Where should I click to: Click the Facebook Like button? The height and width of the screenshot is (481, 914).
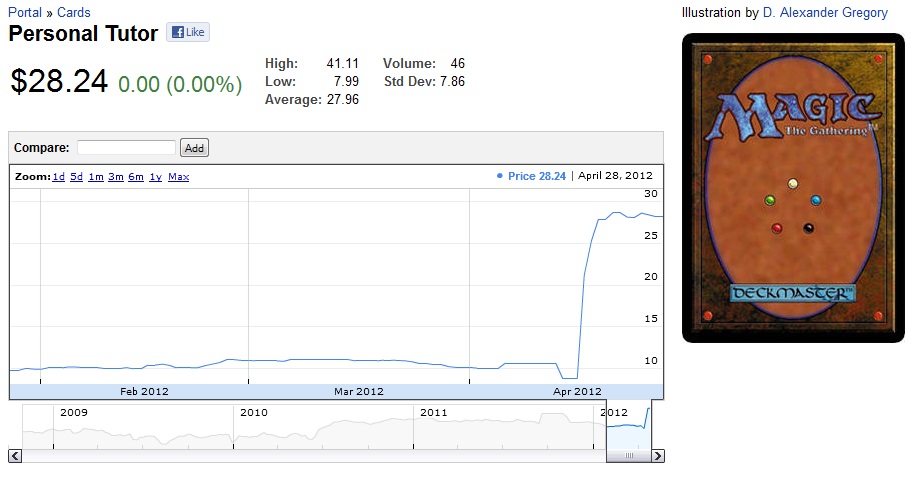click(187, 32)
